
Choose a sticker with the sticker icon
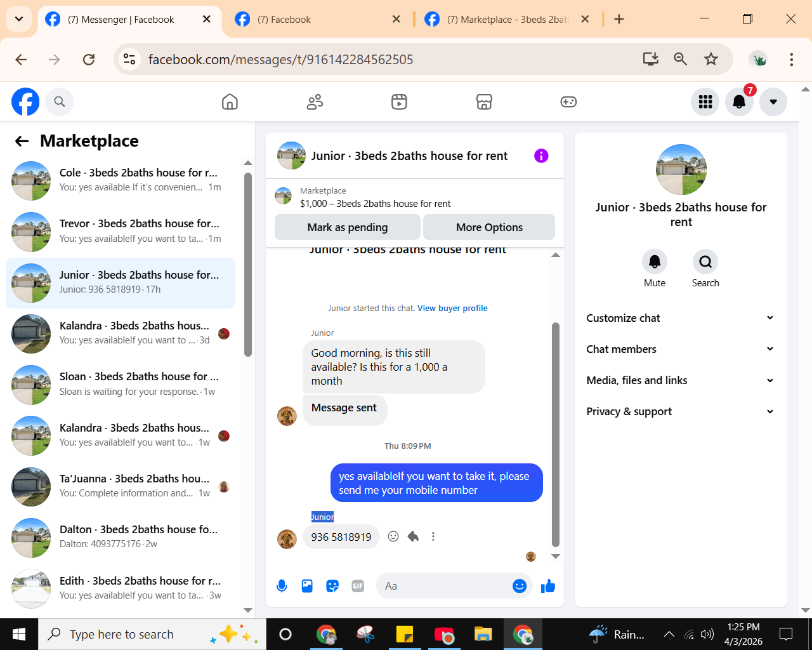(332, 586)
